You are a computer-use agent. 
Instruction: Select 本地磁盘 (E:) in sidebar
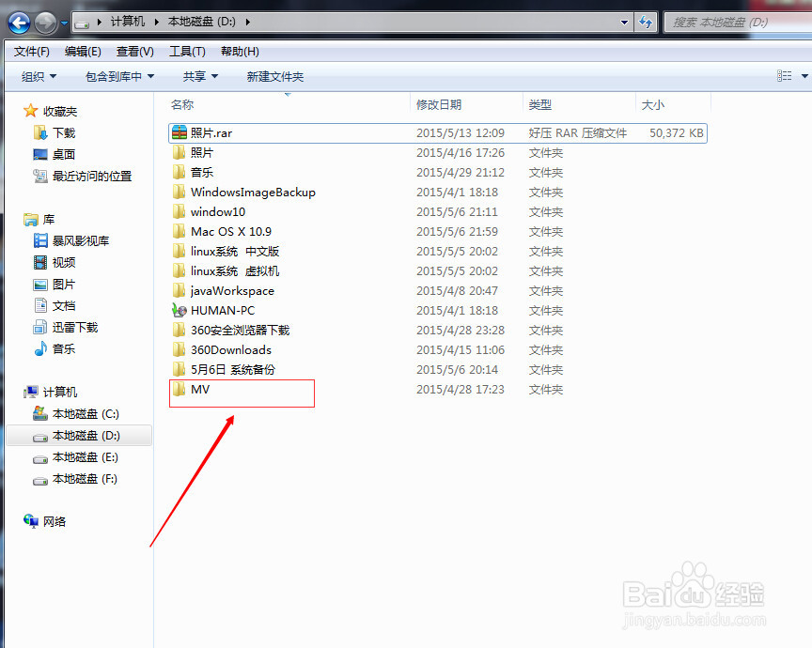(x=76, y=457)
